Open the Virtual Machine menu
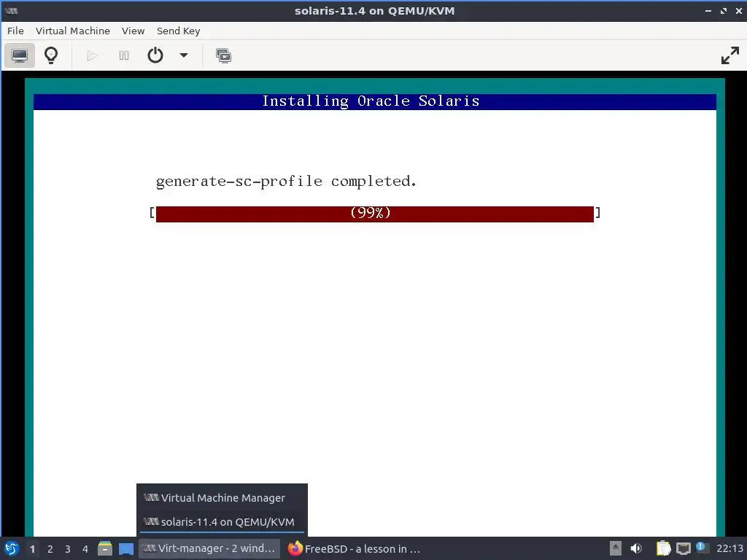This screenshot has width=747, height=560. 73,31
